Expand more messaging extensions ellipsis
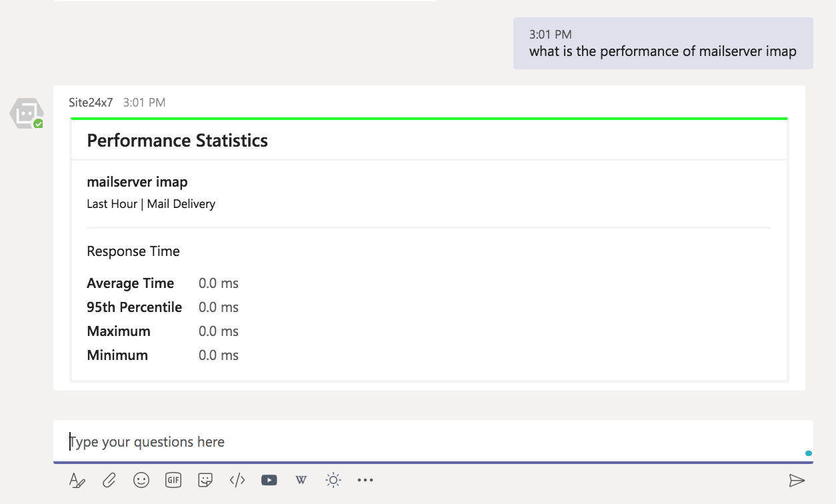836x504 pixels. (x=365, y=480)
